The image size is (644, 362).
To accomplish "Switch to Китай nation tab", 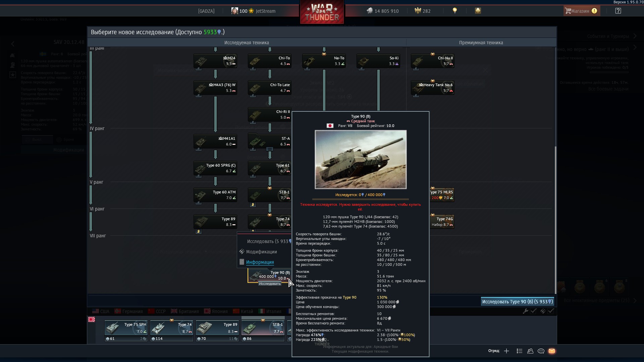I will (243, 311).
